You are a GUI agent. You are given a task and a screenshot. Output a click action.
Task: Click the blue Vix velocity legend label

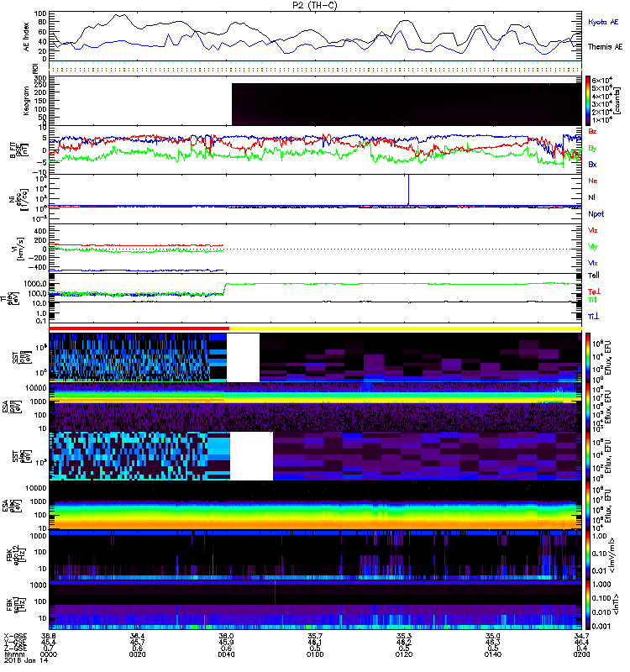pyautogui.click(x=593, y=263)
